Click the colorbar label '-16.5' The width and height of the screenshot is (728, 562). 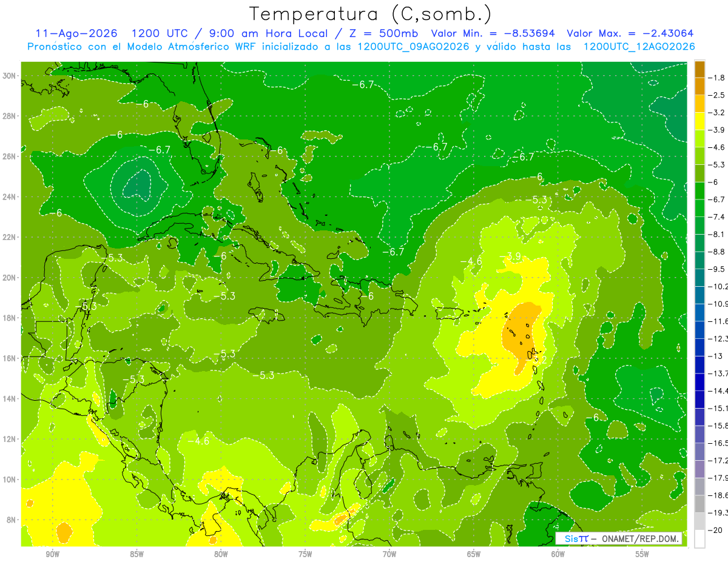718,443
